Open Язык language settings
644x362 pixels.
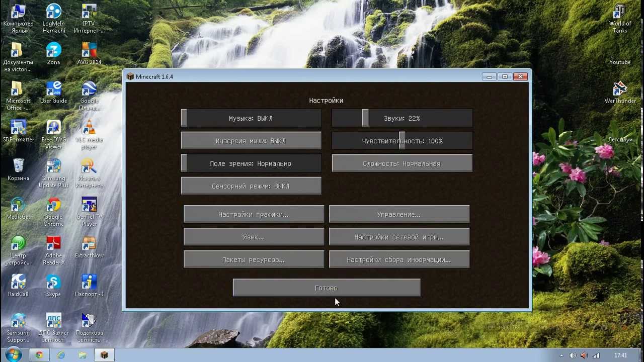(254, 237)
